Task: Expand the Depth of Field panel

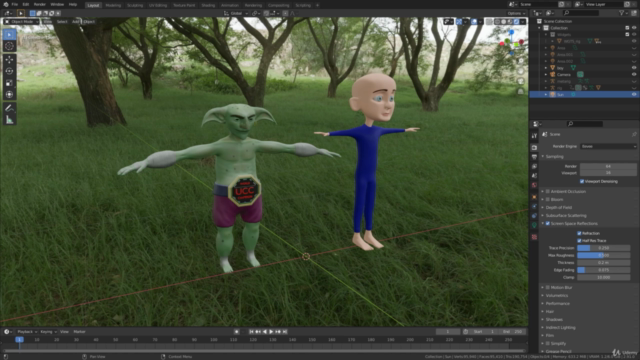Action: pyautogui.click(x=543, y=208)
